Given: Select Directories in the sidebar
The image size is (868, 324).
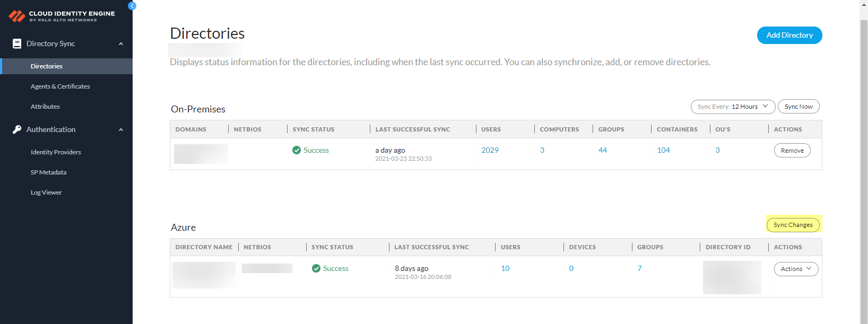Looking at the screenshot, I should 47,66.
